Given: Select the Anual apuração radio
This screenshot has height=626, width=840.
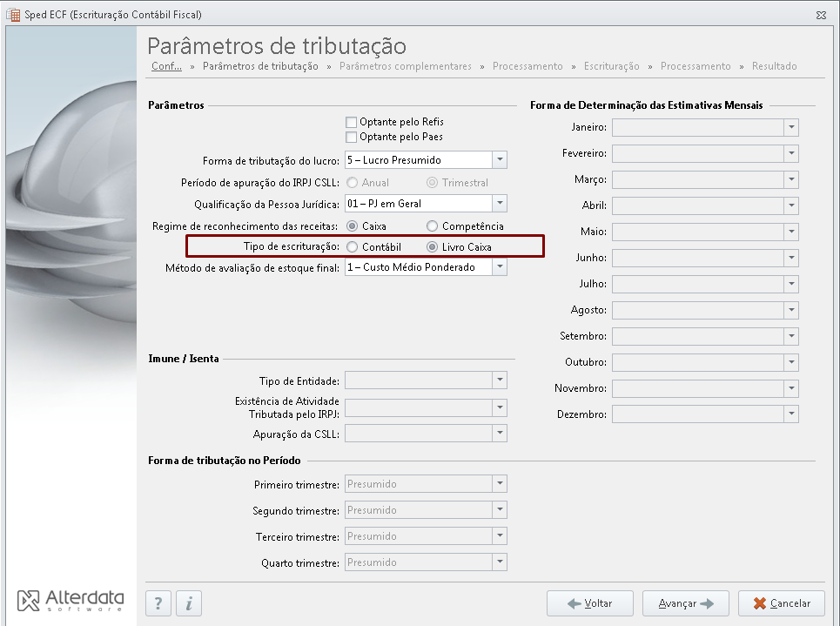Looking at the screenshot, I should 352,183.
